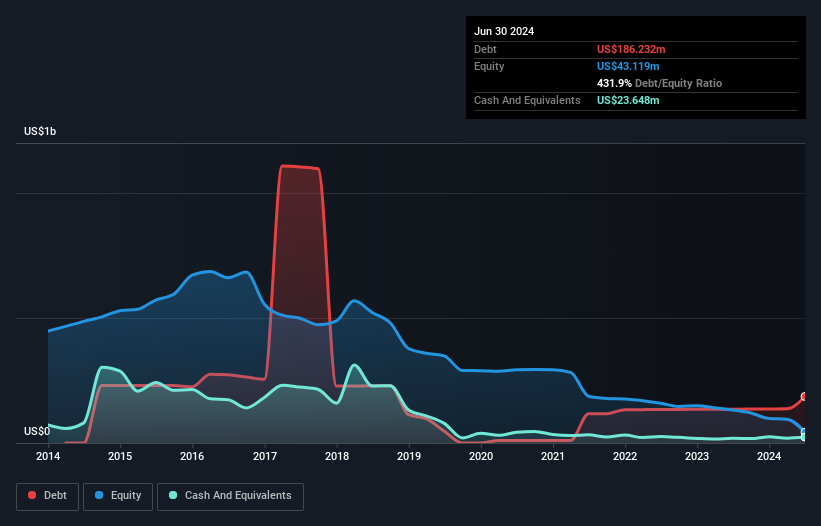The width and height of the screenshot is (821, 526).
Task: Click the 2022 x-axis label
Action: pyautogui.click(x=625, y=456)
